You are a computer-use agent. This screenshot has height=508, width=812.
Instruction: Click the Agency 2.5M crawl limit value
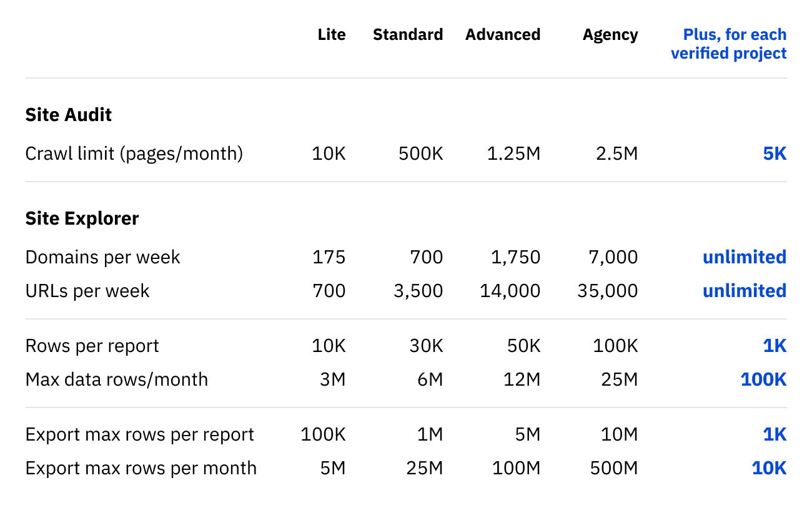(616, 154)
